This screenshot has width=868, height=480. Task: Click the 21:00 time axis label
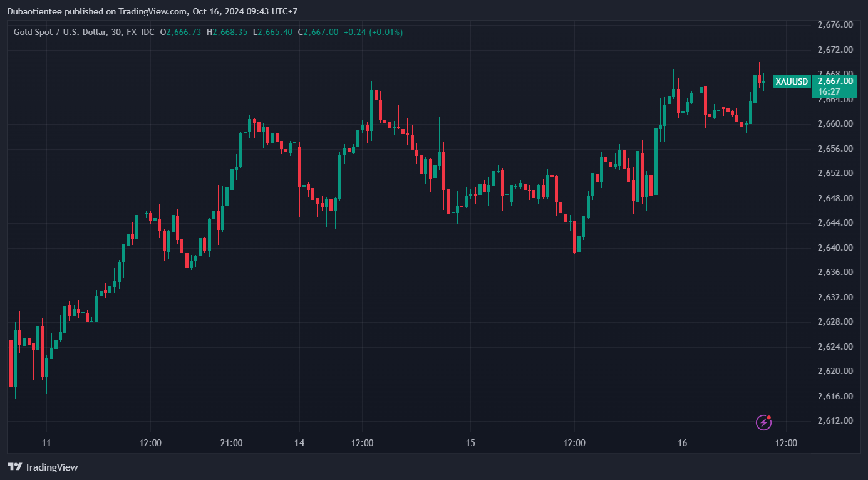pos(232,443)
